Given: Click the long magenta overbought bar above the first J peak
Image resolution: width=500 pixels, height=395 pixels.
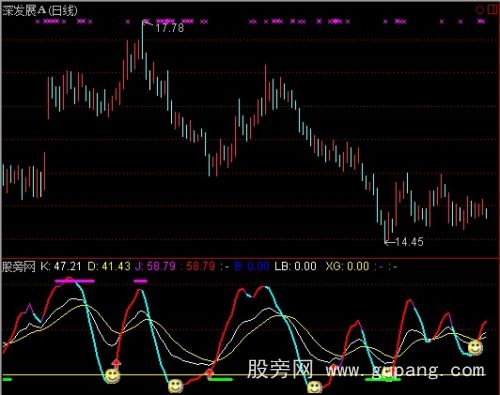Looking at the screenshot, I should click(75, 281).
